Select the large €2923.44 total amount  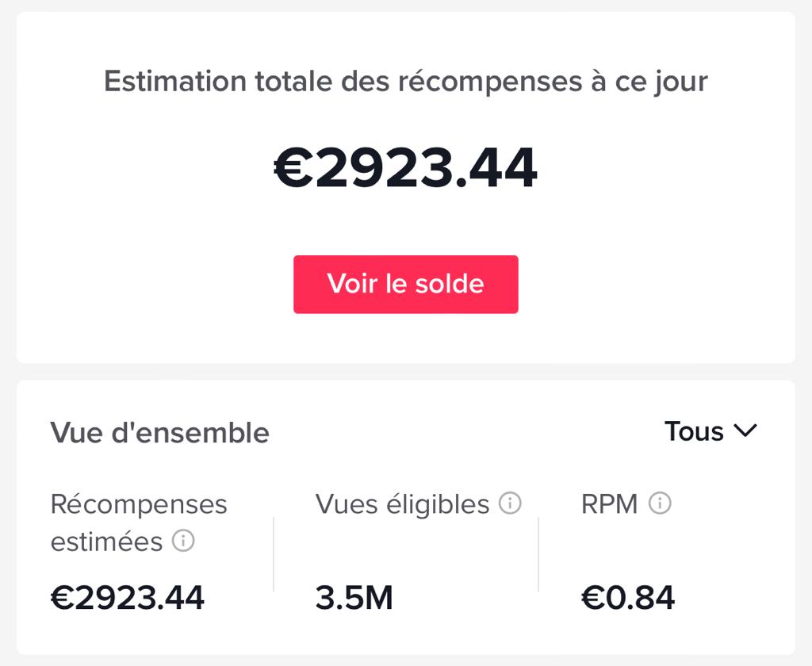click(405, 168)
